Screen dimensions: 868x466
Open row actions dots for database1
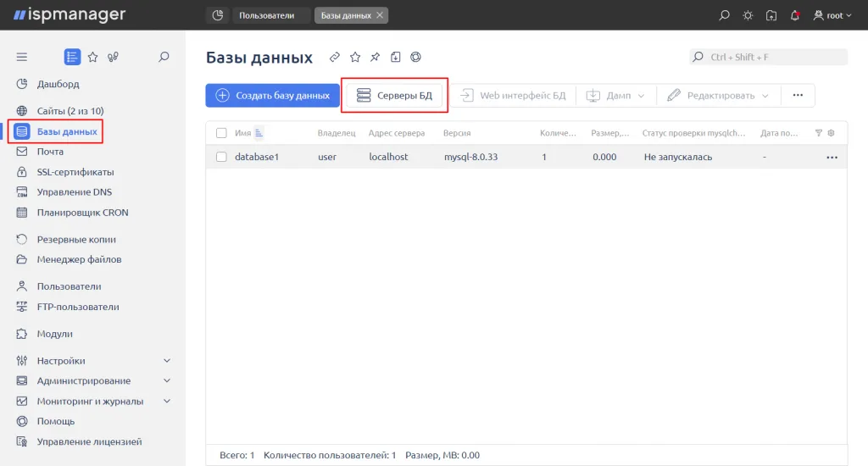[x=832, y=158]
